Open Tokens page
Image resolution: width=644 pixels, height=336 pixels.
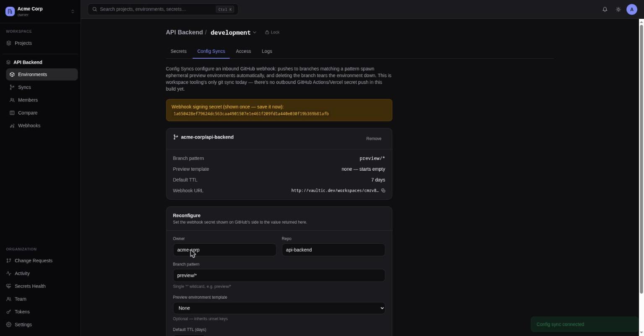click(x=40, y=312)
